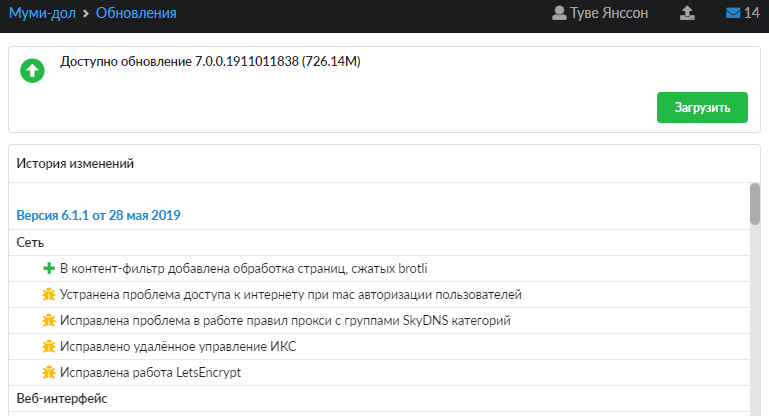Click the Веб-интерфейс section header

coord(62,398)
